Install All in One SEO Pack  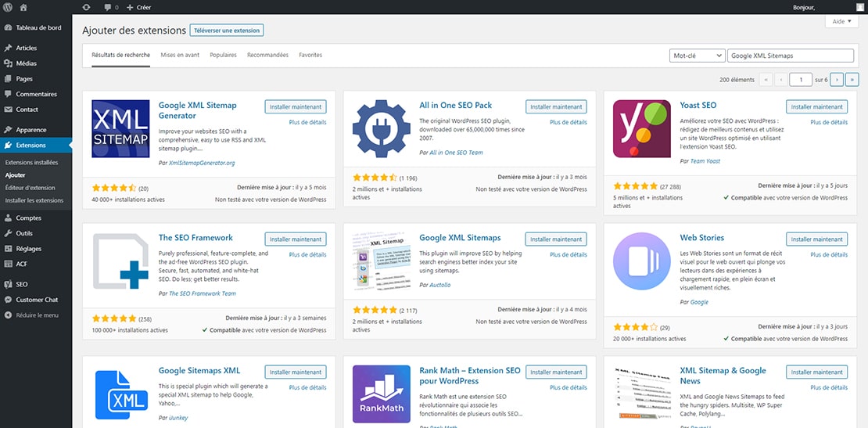556,107
